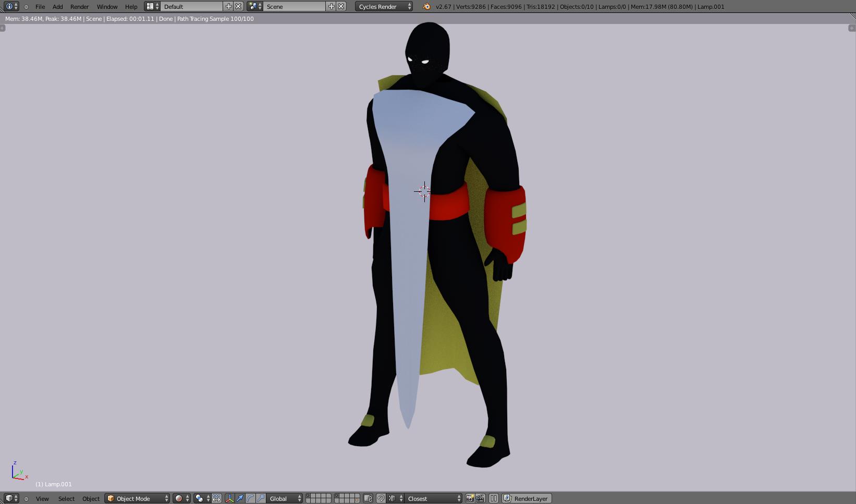Click the Default screen layout name field
856x504 pixels.
[x=191, y=6]
